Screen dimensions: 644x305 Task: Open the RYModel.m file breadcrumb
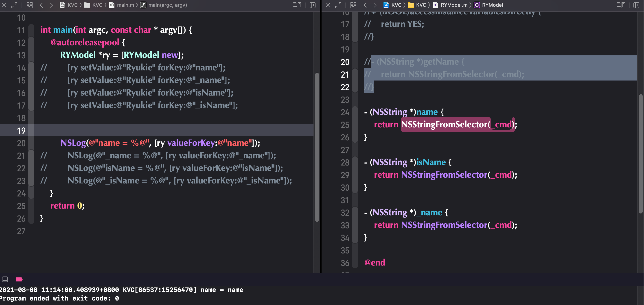coord(450,5)
